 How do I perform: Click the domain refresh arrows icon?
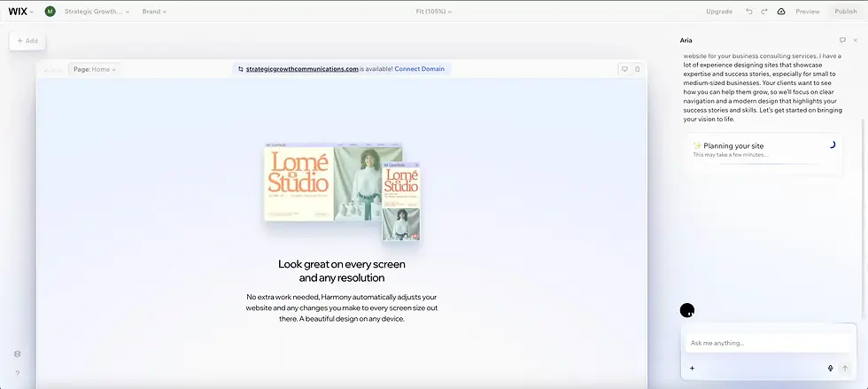click(x=240, y=69)
